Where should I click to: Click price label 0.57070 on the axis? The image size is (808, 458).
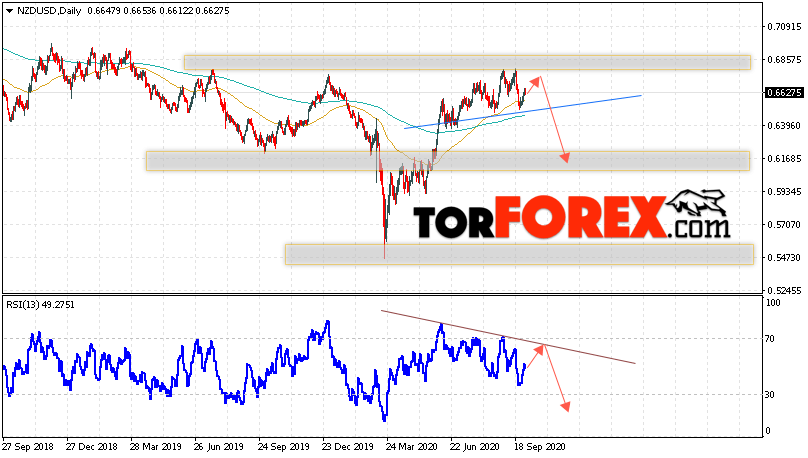[x=784, y=224]
